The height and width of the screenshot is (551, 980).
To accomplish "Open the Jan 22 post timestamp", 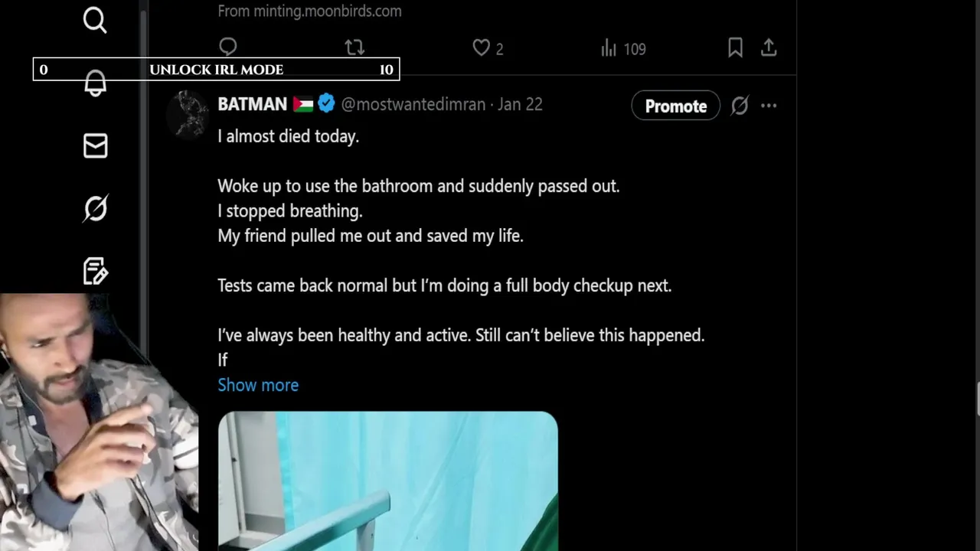I will pos(520,104).
